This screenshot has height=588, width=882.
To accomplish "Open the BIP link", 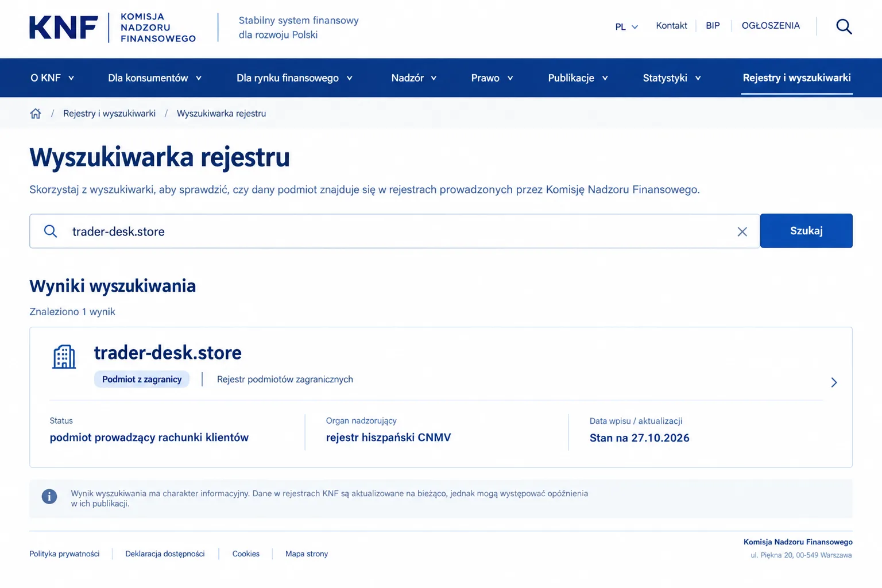I will tap(713, 26).
